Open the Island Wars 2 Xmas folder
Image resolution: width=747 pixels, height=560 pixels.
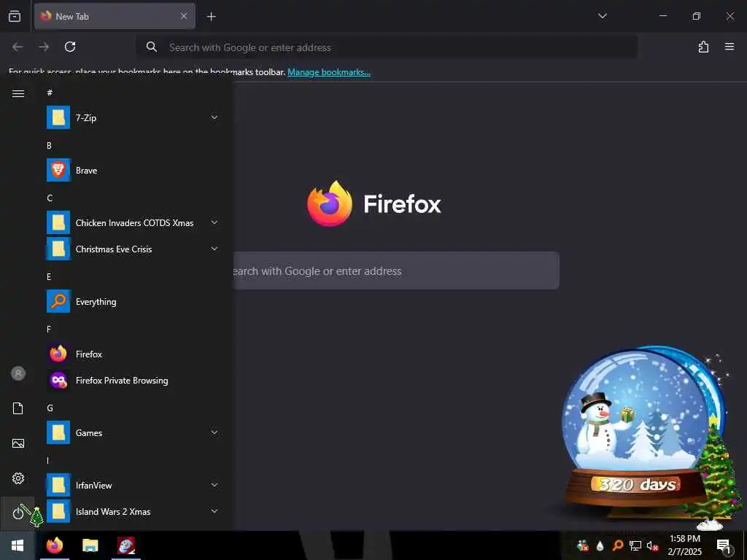coord(133,511)
